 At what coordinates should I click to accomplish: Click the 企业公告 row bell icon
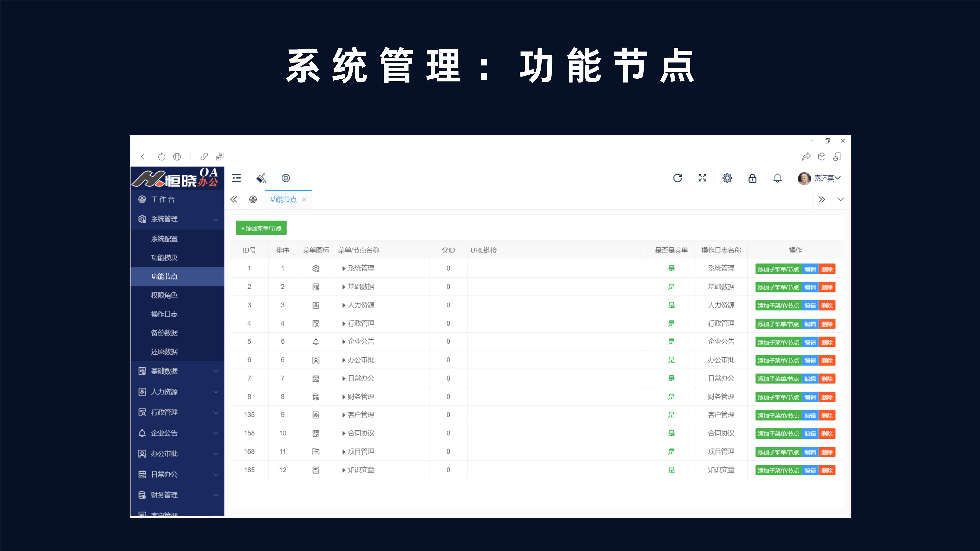tap(316, 342)
